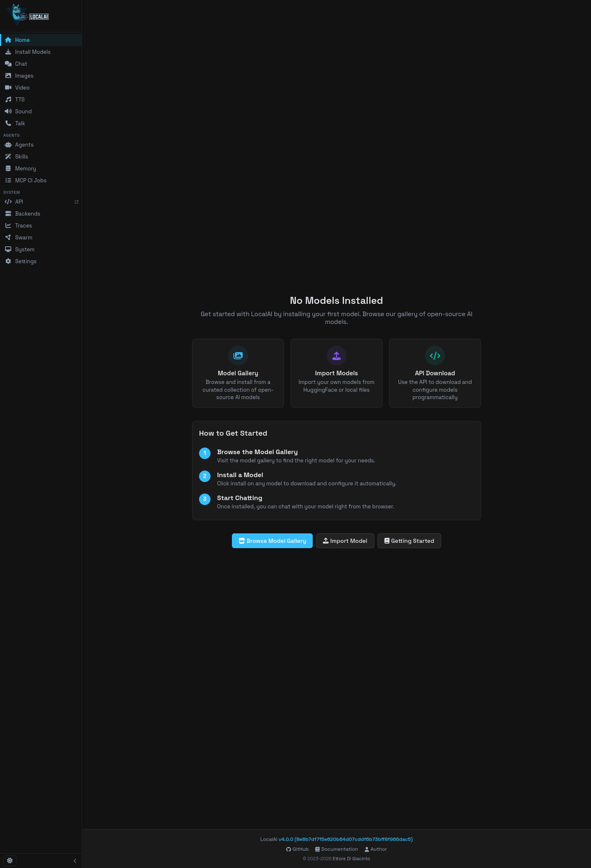The height and width of the screenshot is (868, 591).
Task: Click the v4.0.0 version link in footer
Action: point(346,839)
